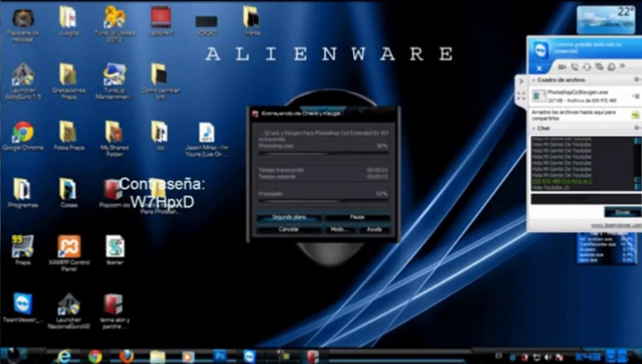
Task: Open the TuneUp Utilities 2012 shortcut
Action: (115, 24)
